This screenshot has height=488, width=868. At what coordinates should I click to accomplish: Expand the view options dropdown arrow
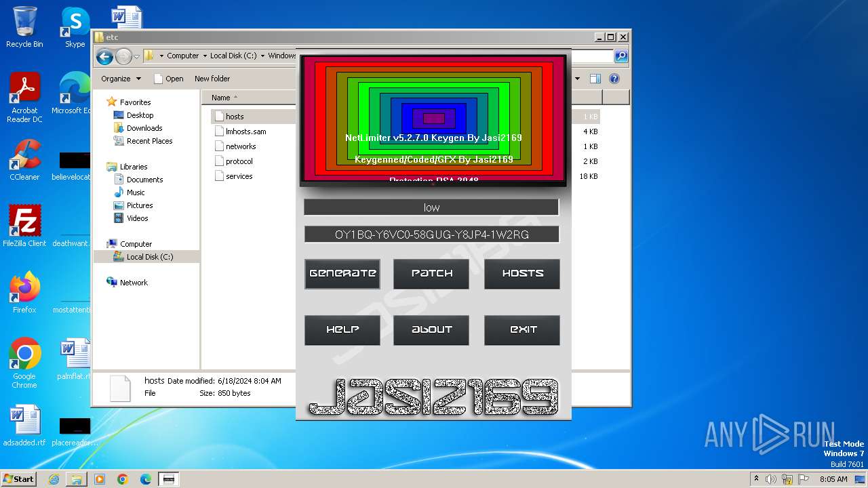(x=578, y=79)
